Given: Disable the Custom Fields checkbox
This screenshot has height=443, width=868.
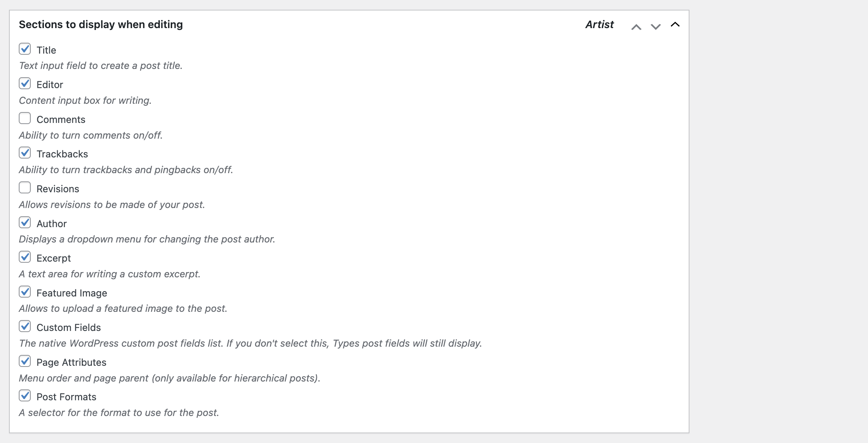Looking at the screenshot, I should pos(25,326).
